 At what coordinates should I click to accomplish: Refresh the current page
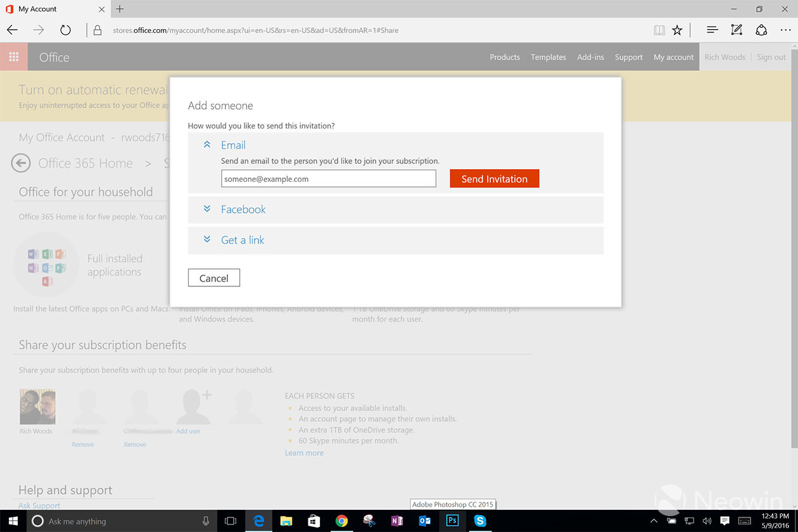pyautogui.click(x=65, y=30)
